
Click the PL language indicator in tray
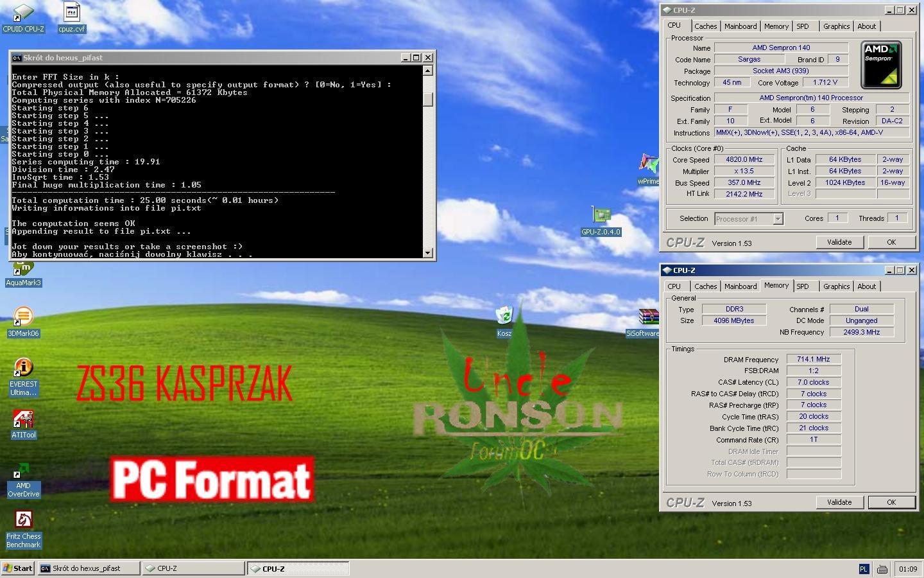click(864, 569)
